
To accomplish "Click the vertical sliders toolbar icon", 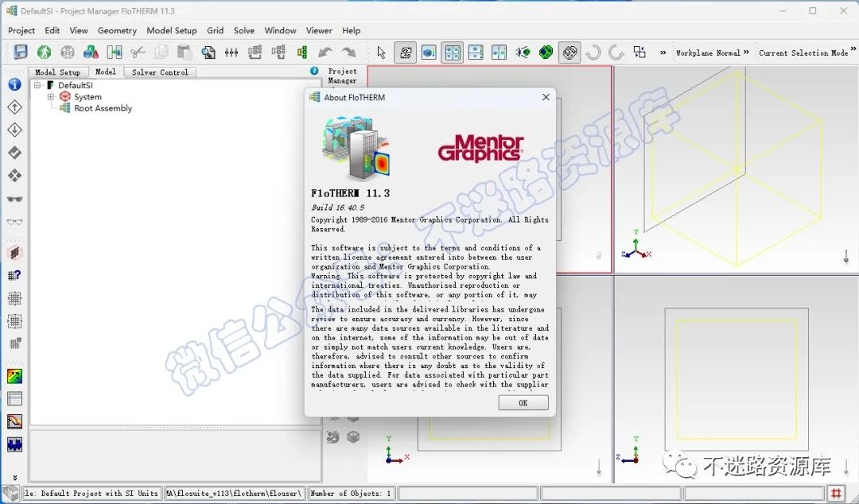I will tap(231, 52).
